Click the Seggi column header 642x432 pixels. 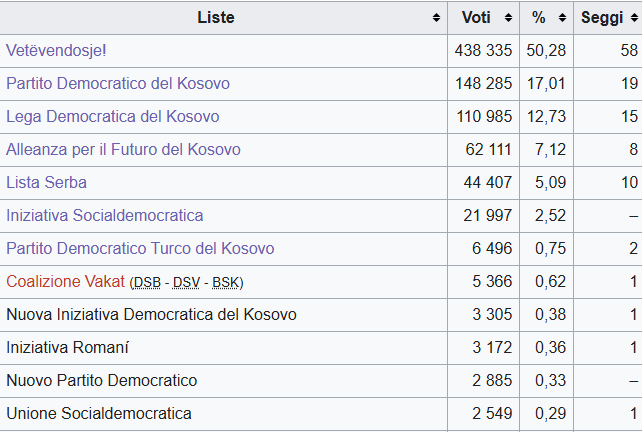pyautogui.click(x=602, y=18)
